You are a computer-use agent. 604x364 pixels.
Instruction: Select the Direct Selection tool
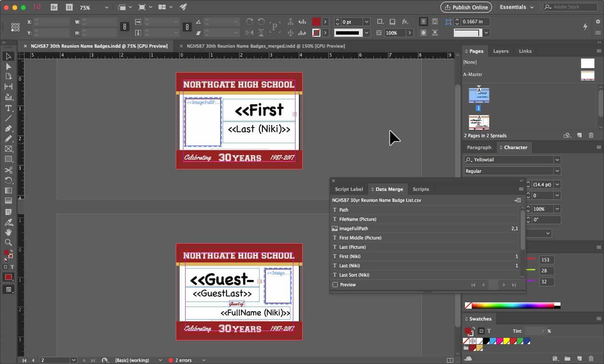(x=8, y=66)
